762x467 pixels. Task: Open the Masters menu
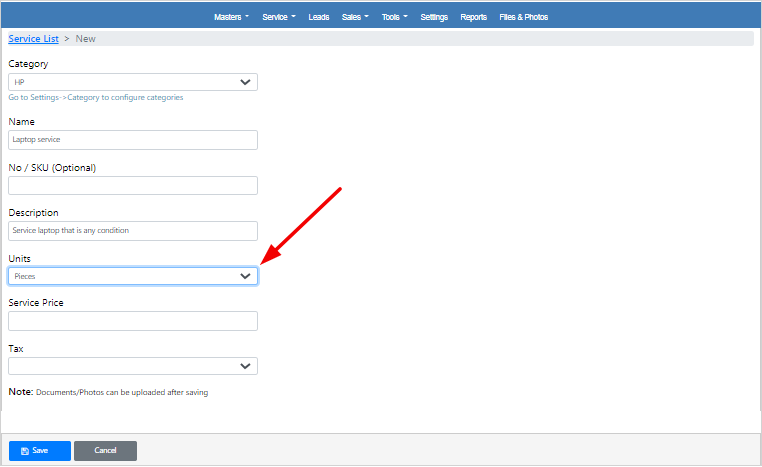tap(231, 17)
